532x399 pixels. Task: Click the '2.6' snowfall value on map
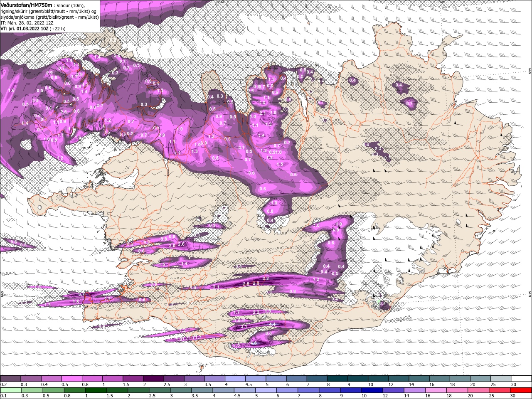pyautogui.click(x=181, y=244)
